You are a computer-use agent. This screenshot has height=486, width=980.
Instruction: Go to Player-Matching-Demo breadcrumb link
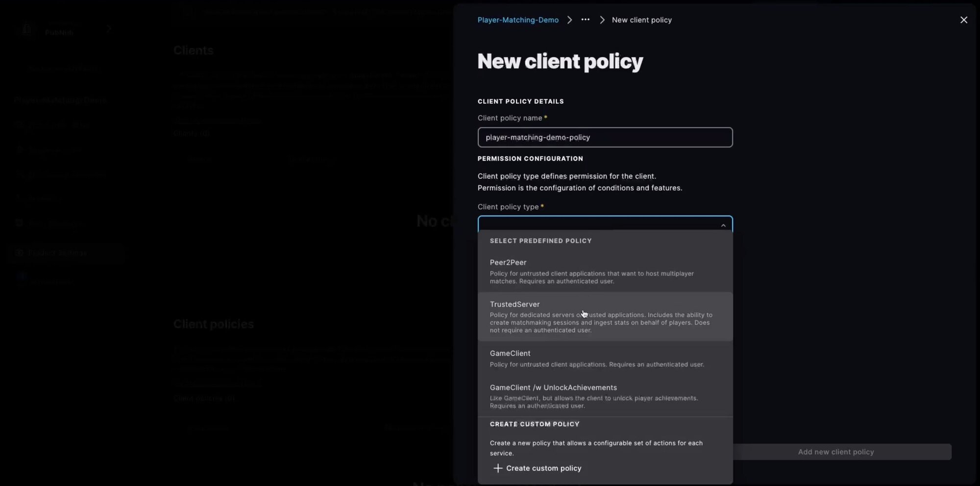517,20
